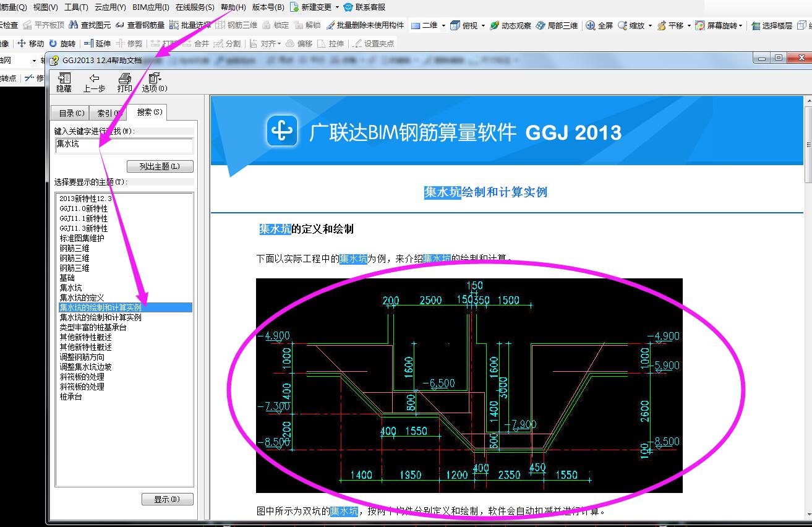The image size is (812, 527).
Task: Click the 打印 (Print) printer icon
Action: click(x=125, y=82)
